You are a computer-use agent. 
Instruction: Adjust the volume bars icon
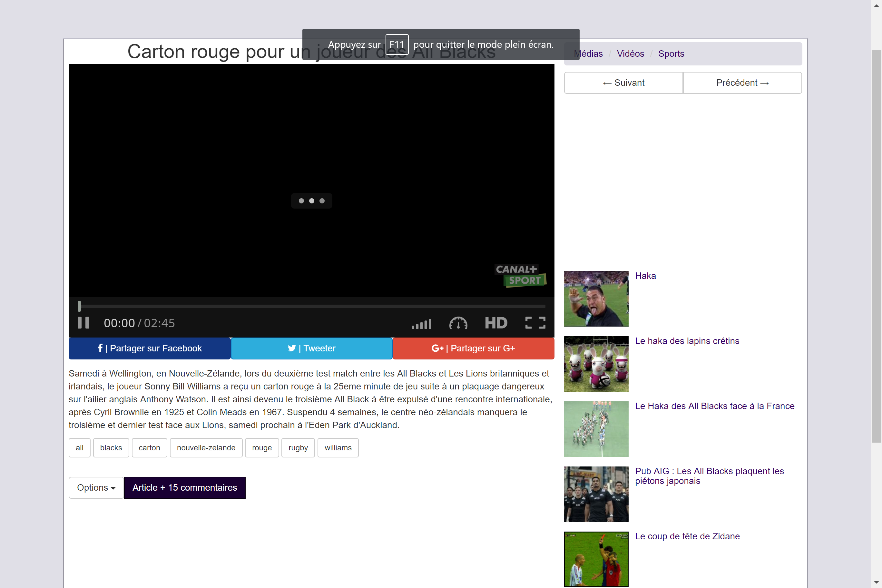click(422, 324)
